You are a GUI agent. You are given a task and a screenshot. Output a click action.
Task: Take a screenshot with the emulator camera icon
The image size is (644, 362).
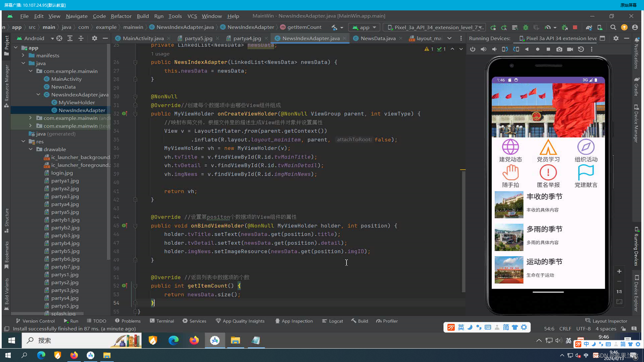[x=559, y=49]
